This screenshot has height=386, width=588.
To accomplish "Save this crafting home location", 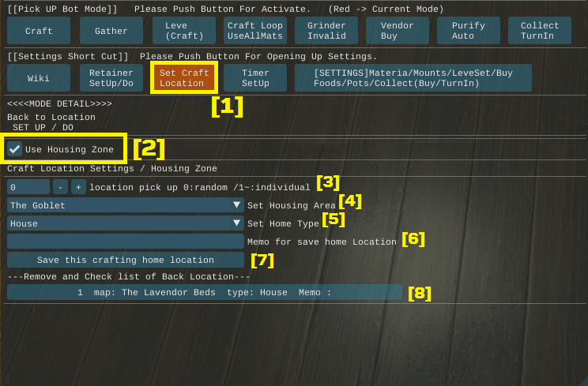I will tap(125, 260).
